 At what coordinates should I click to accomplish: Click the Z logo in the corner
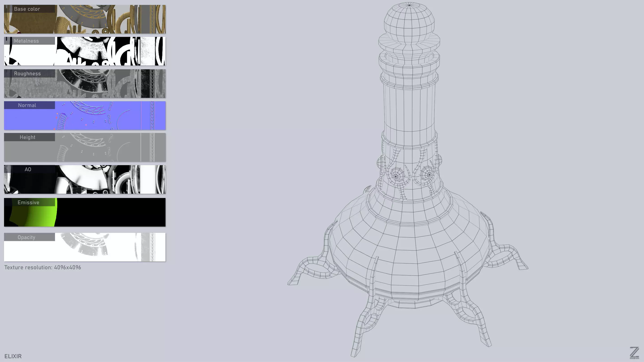[x=634, y=353]
